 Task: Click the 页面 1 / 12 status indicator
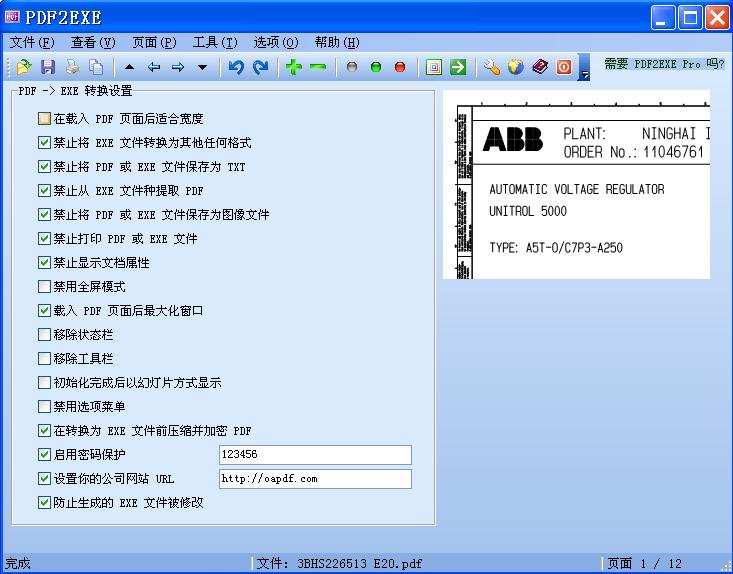pyautogui.click(x=644, y=564)
